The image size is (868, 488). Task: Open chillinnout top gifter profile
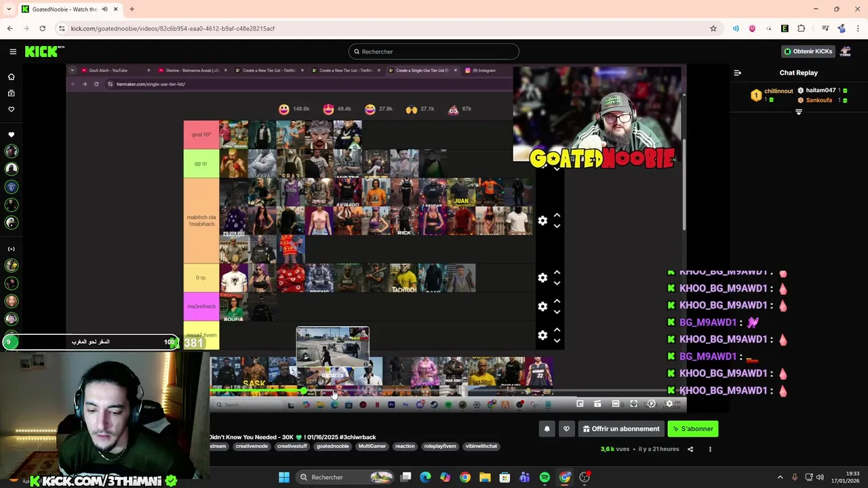772,95
